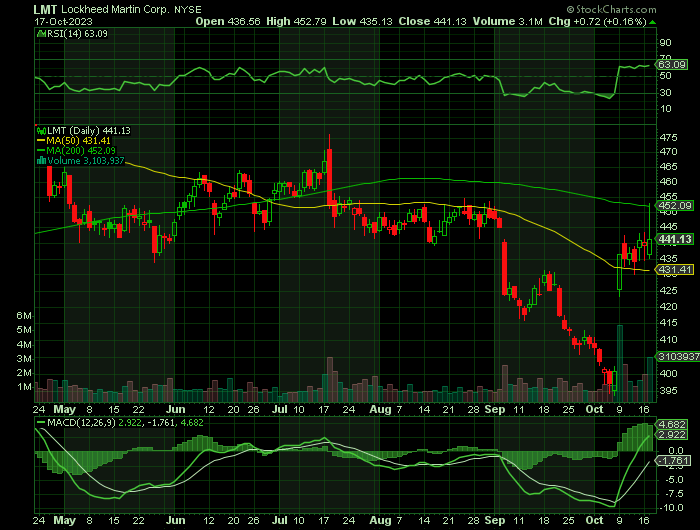Viewport: 700px width, 530px height.
Task: Click the green up-arrow beside the change value
Action: click(653, 22)
